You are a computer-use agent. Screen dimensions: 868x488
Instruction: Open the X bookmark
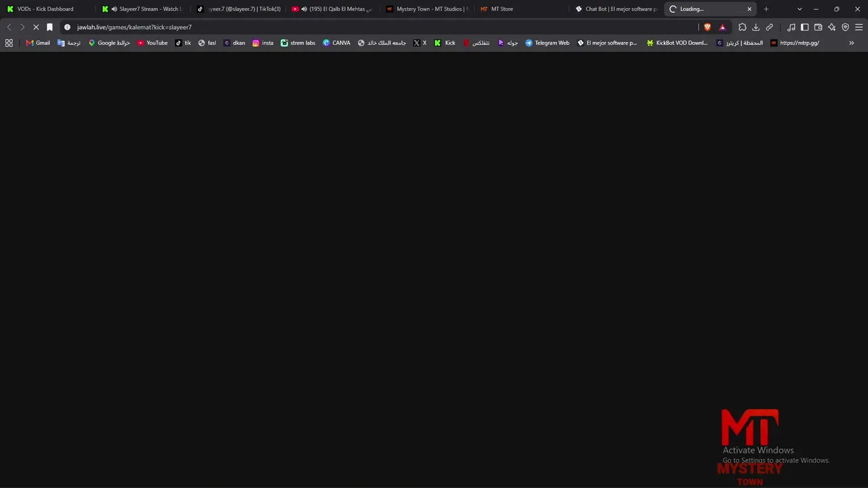420,43
